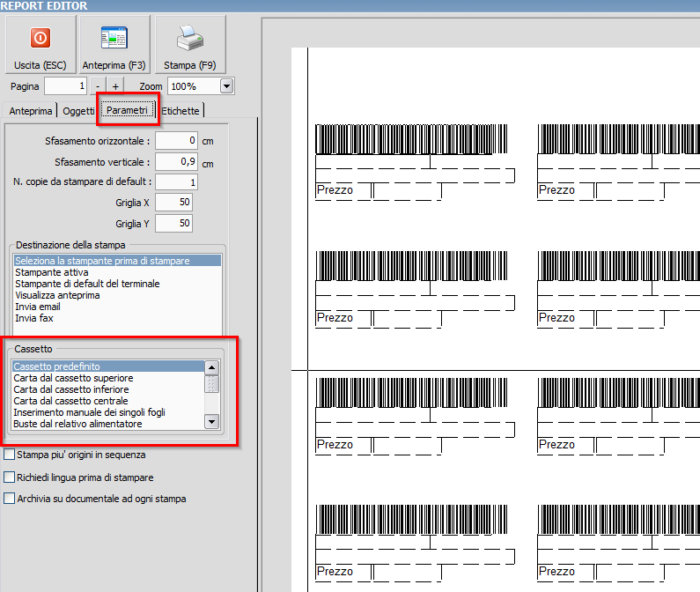The image size is (700, 592).
Task: Click the Sfasamento orizzontale field
Action: [x=176, y=141]
